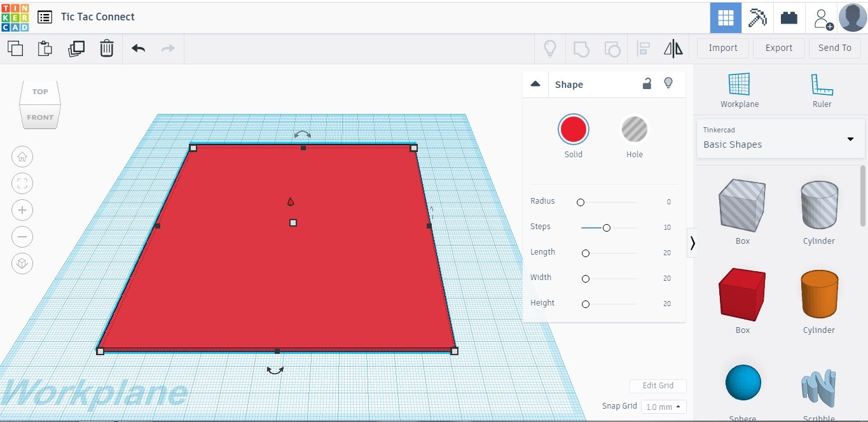Set shape to Solid
Screen dimensions: 868x422
(x=573, y=130)
